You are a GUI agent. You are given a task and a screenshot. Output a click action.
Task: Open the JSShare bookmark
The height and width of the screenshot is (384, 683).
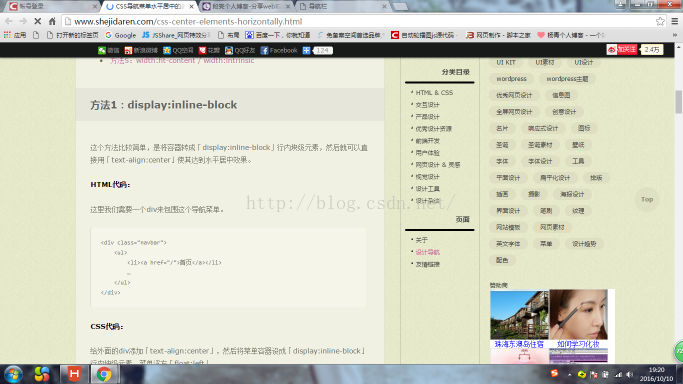(x=176, y=35)
